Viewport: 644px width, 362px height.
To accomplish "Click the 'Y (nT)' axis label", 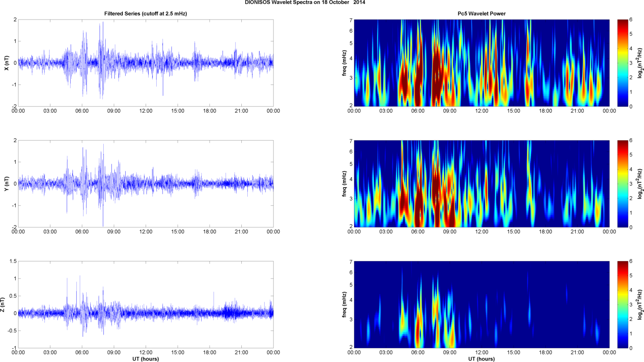I will point(7,184).
